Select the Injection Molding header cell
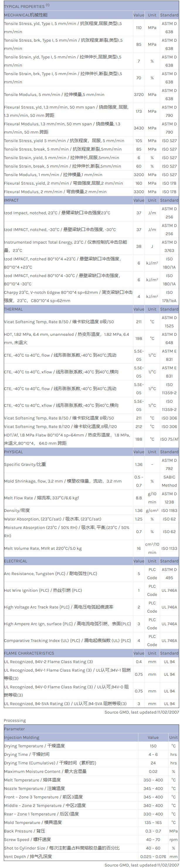Screen dimensions: 180x868 [x=21, y=738]
